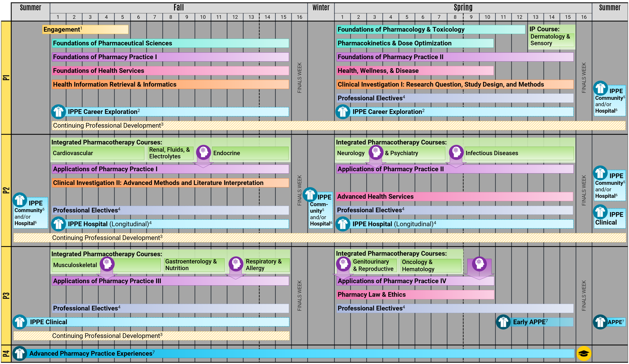This screenshot has height=364, width=629.
Task: Click Pharmacy Law & Ethics bar
Action: click(415, 294)
